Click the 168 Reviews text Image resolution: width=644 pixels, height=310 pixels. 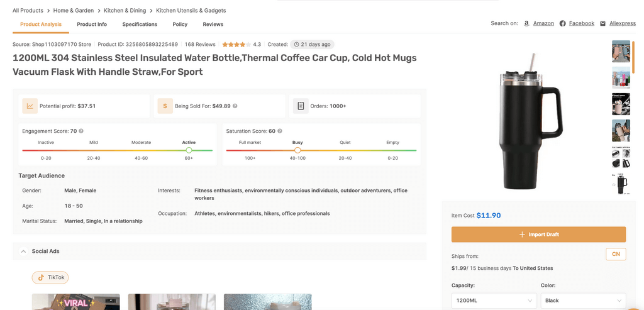point(200,45)
